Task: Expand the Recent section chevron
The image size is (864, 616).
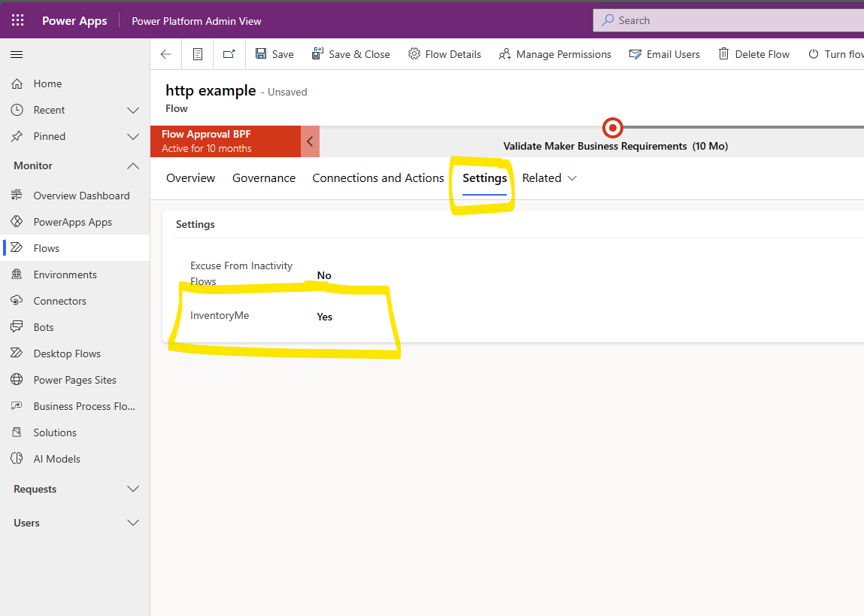Action: [x=133, y=111]
